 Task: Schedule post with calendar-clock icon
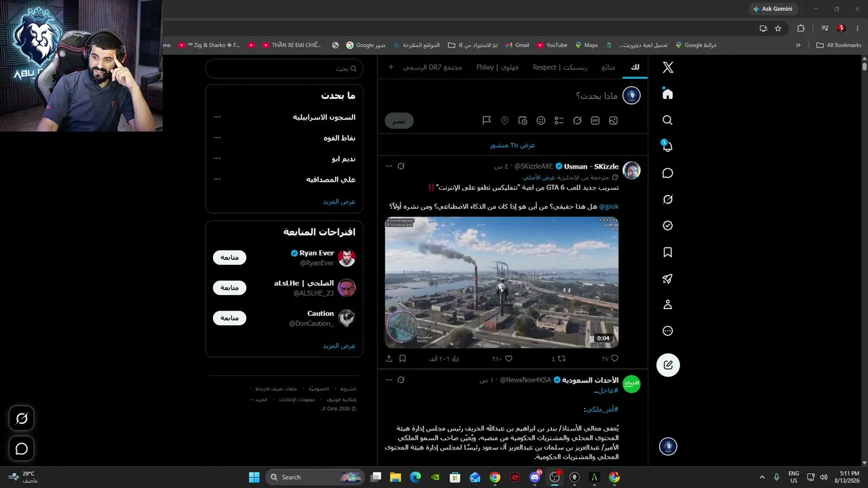(x=523, y=121)
